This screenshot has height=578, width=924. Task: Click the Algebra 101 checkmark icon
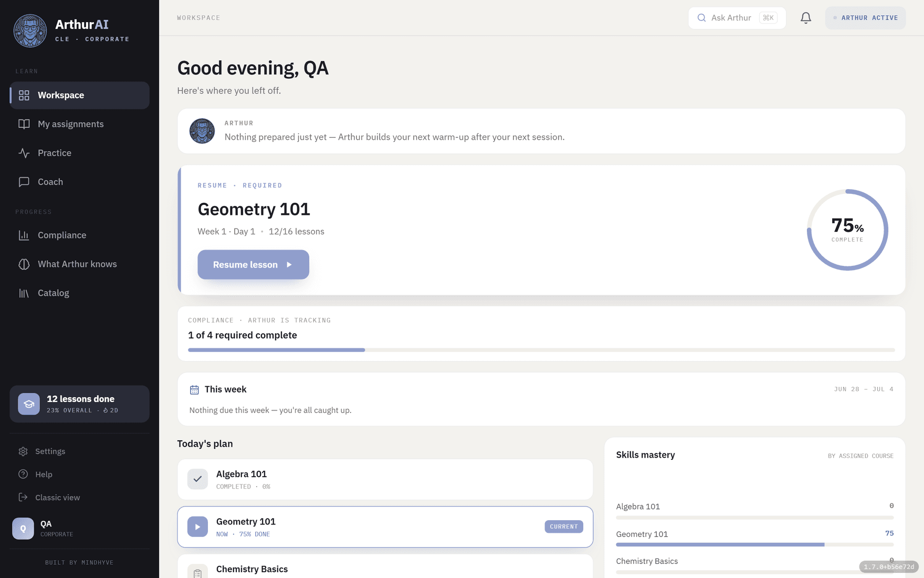pos(197,479)
